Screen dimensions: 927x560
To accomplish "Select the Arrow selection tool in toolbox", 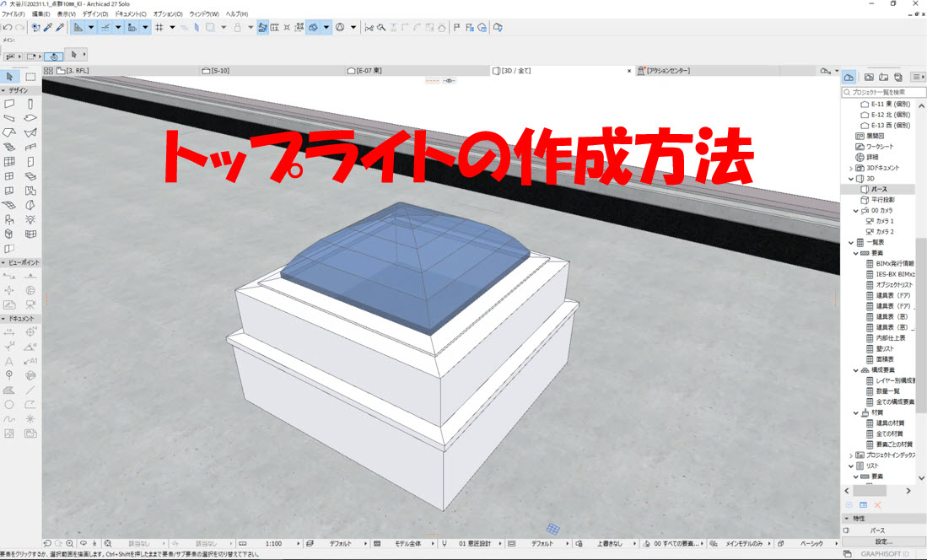I will [9, 77].
